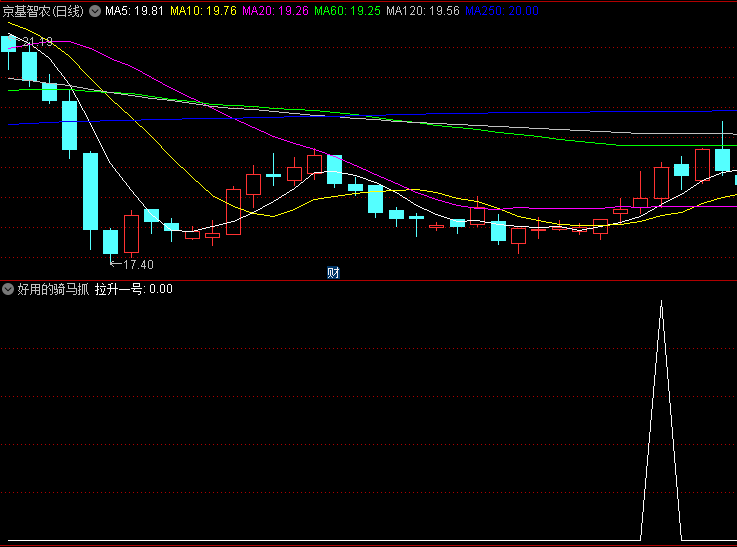Open the 财 finance event marker
737x547 pixels.
(x=333, y=273)
